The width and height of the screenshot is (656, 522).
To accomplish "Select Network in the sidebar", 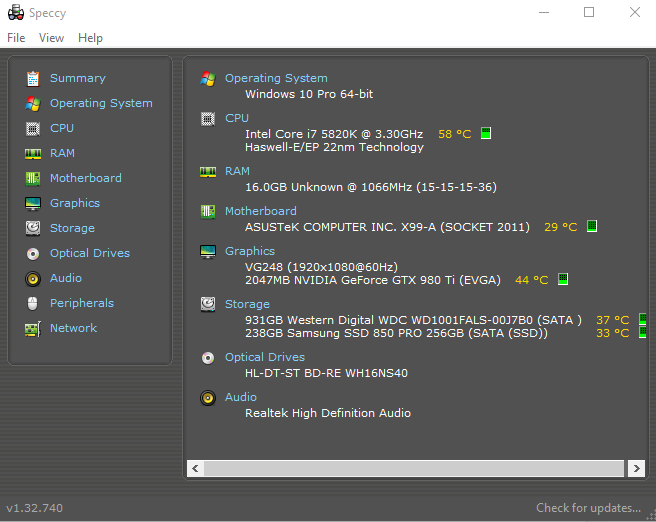I will click(x=73, y=328).
